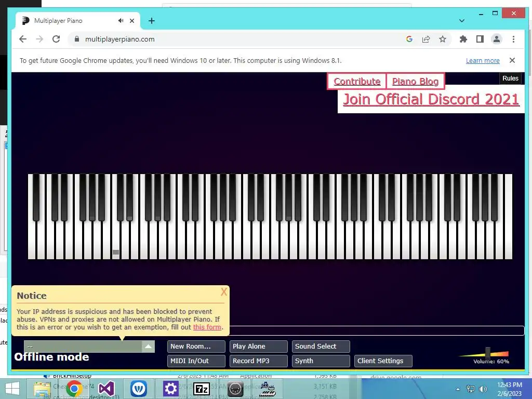The image size is (532, 399).
Task: Open the tab search chevron
Action: point(462,21)
